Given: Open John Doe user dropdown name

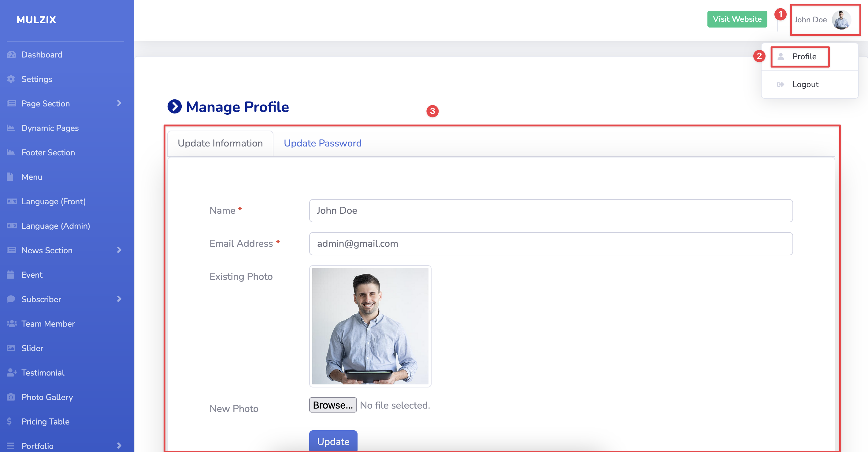Looking at the screenshot, I should pyautogui.click(x=811, y=20).
